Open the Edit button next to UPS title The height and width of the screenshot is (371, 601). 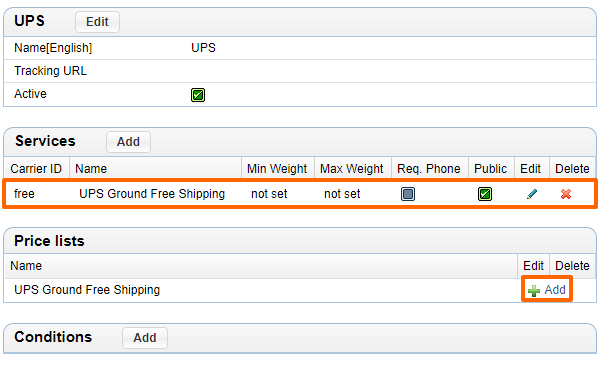pyautogui.click(x=97, y=22)
